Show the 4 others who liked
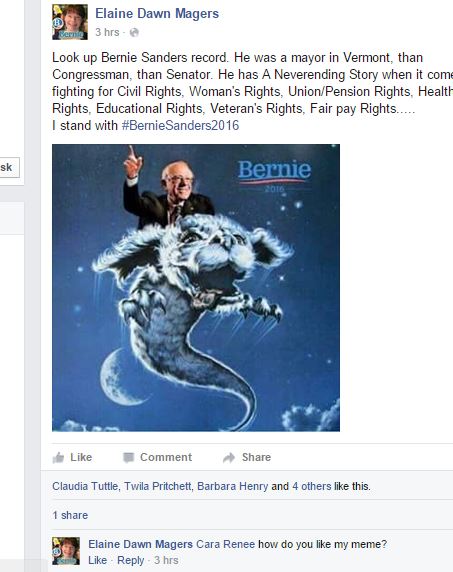Screen dimensions: 453x572 click(312, 486)
